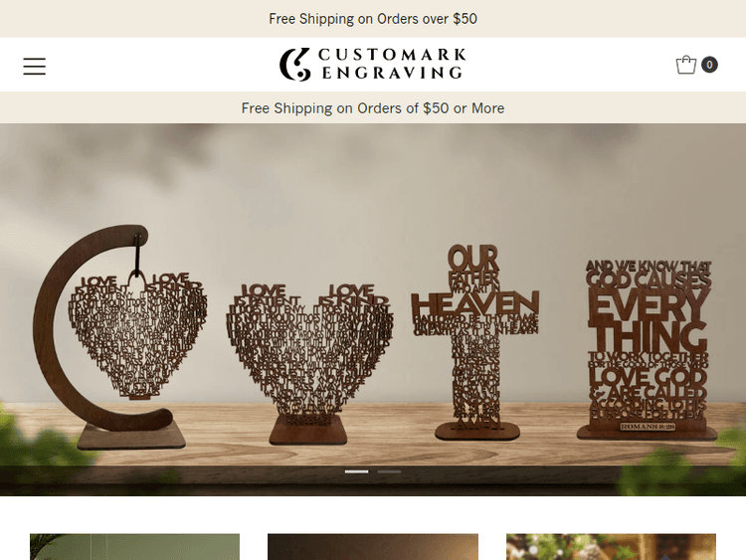
Task: Open the shopping bag cart
Action: [685, 65]
